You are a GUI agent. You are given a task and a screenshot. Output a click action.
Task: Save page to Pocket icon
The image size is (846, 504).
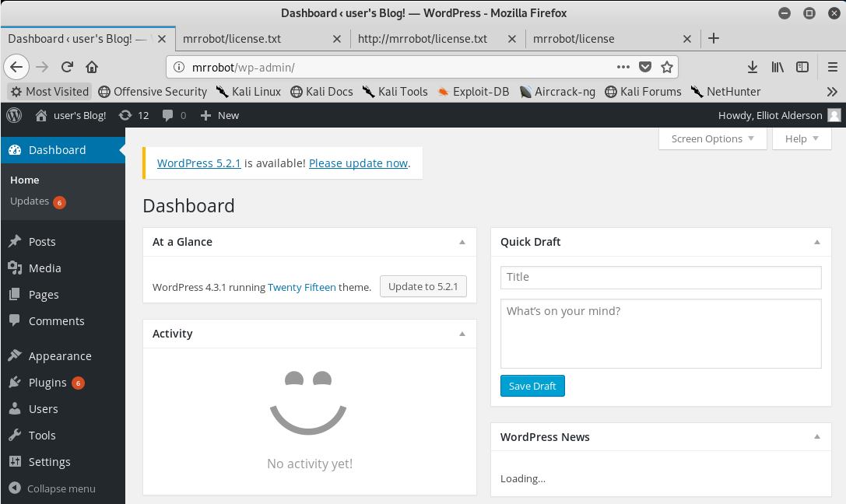(644, 67)
